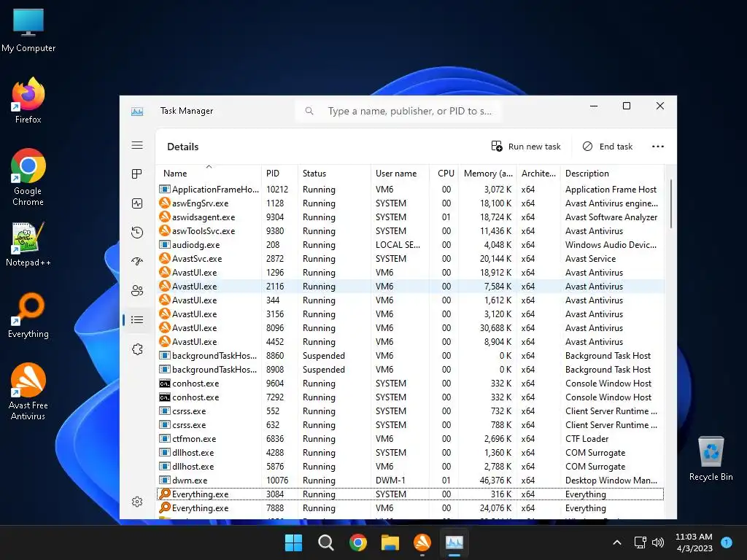
Task: Open File Explorer from the taskbar
Action: point(390,542)
